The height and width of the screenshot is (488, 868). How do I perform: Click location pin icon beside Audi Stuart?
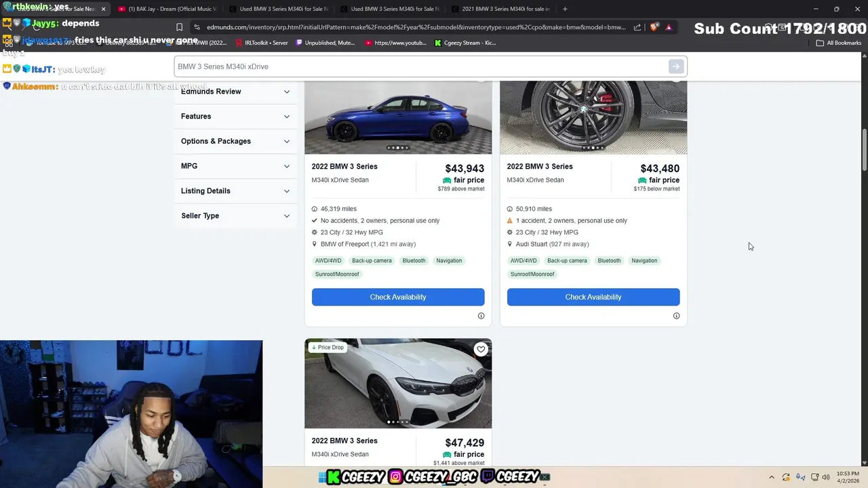(510, 244)
